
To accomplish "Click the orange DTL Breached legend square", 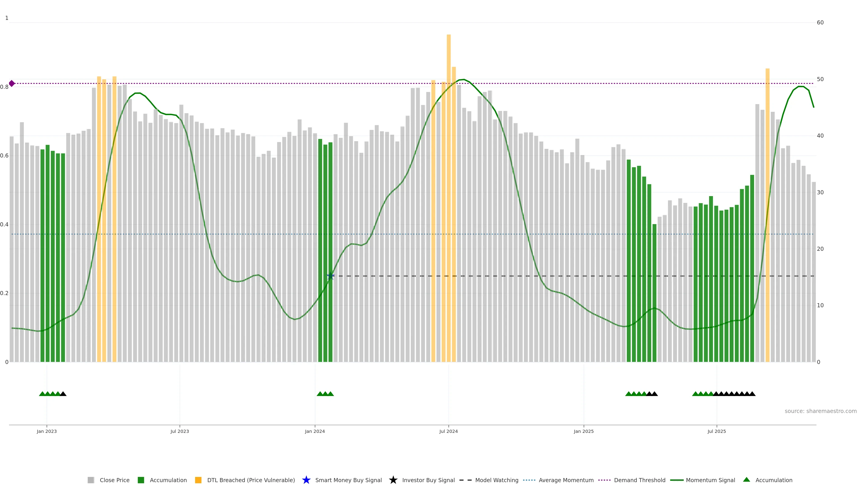I will [198, 480].
